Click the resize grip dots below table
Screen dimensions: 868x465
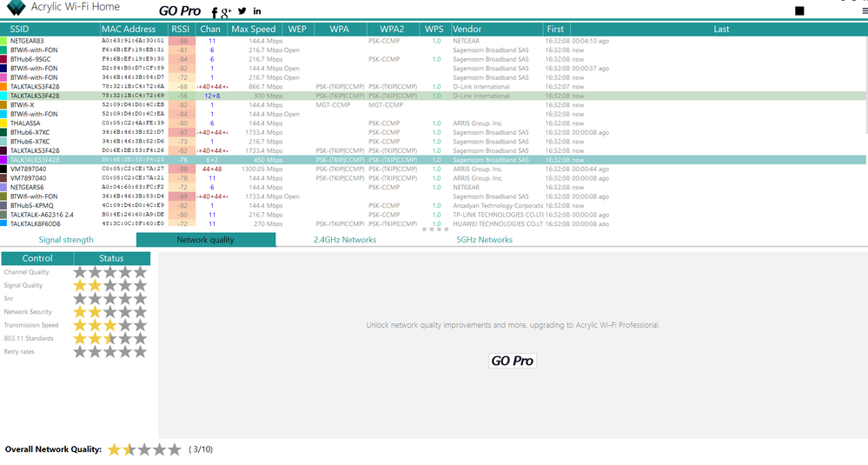click(434, 229)
